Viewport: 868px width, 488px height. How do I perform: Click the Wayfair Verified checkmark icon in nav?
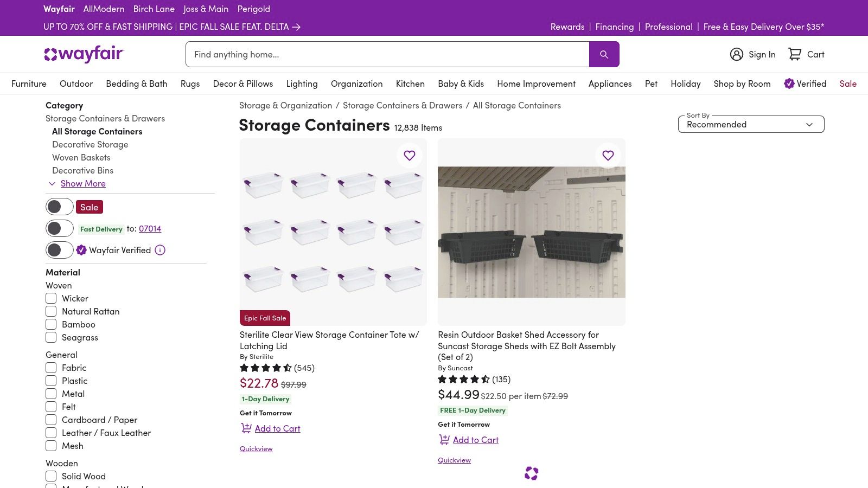(x=789, y=84)
